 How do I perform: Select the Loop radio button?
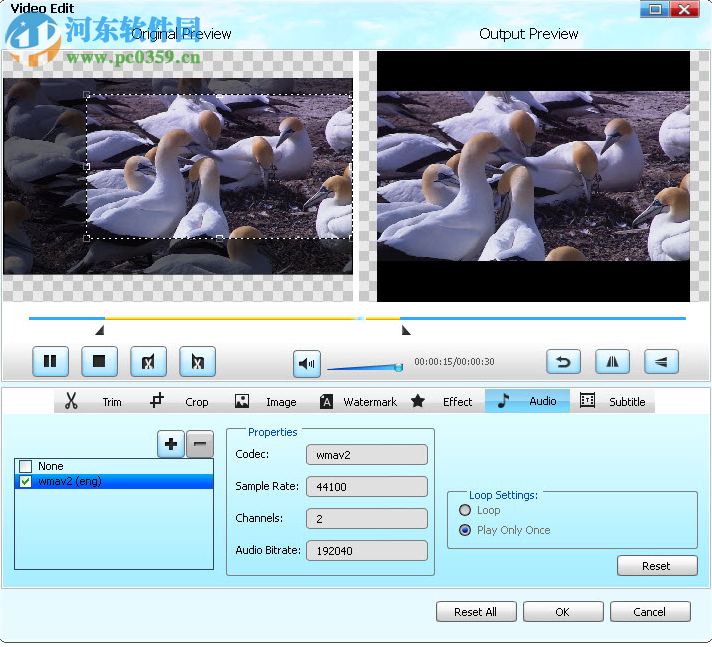coord(465,510)
